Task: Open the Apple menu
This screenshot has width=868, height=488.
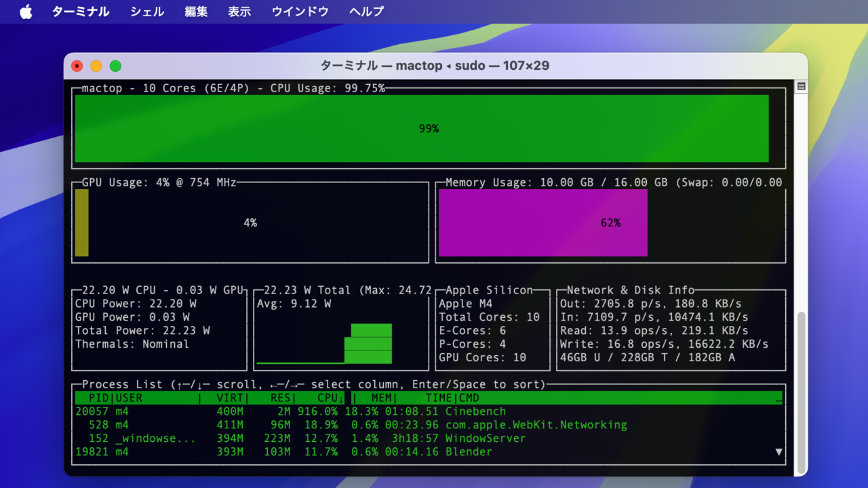Action: pos(26,12)
